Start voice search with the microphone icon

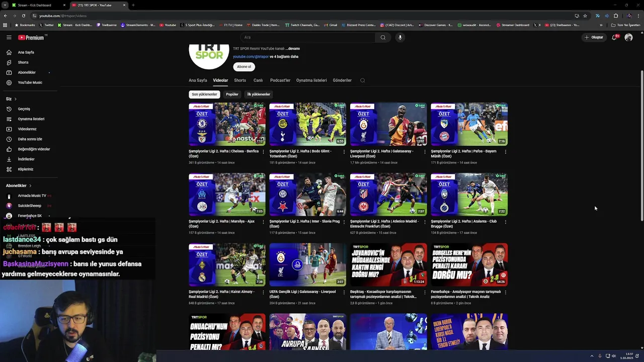[x=400, y=37]
